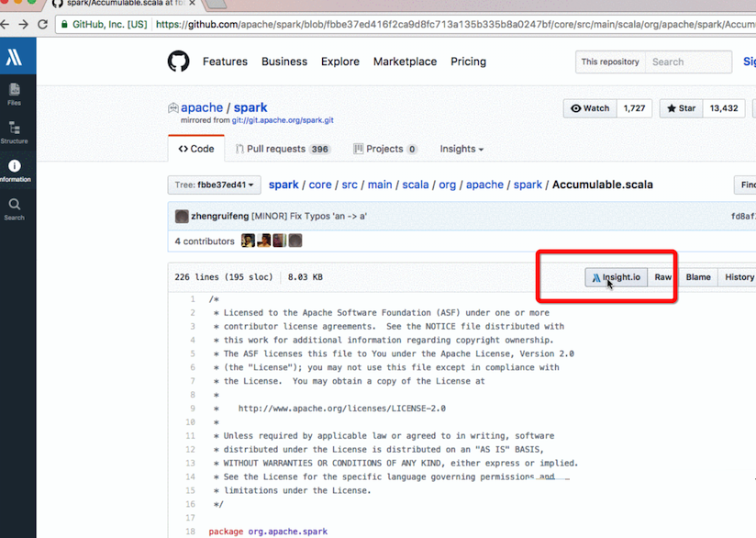Click the Watch button
This screenshot has height=538, width=756.
point(590,108)
